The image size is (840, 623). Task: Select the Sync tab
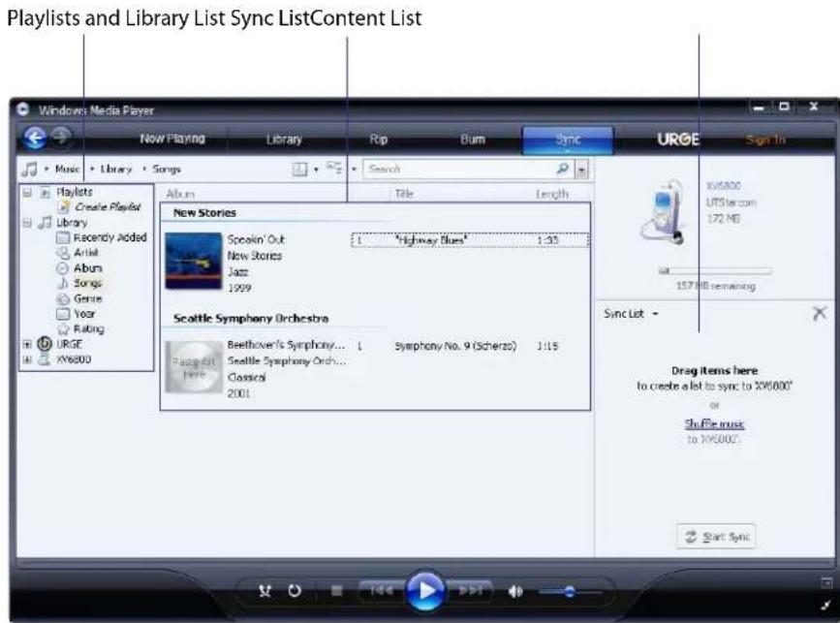click(568, 140)
